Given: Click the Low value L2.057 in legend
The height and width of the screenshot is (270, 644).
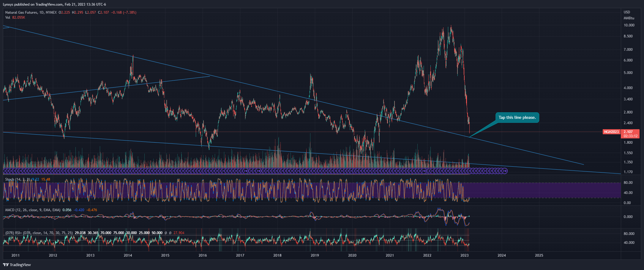Looking at the screenshot, I should (x=91, y=12).
